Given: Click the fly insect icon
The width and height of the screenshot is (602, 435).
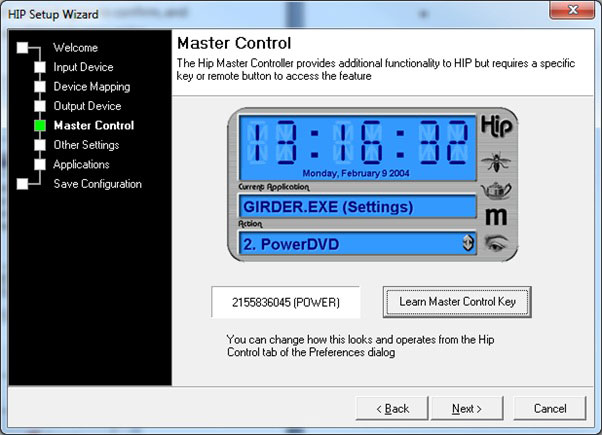Looking at the screenshot, I should click(496, 162).
